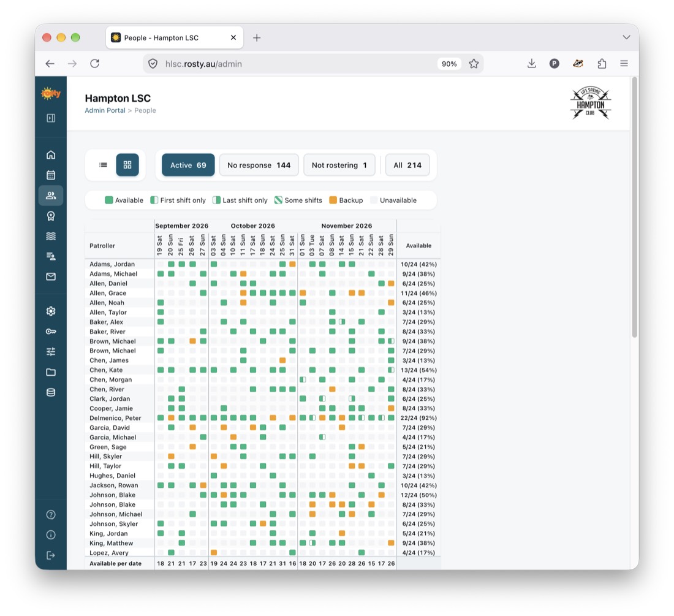Click the database icon in sidebar
674x616 pixels.
click(x=51, y=392)
